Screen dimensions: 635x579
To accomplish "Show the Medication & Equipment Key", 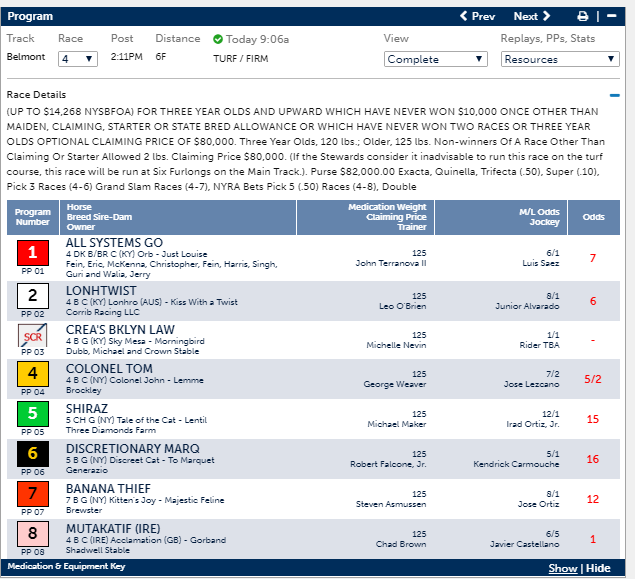I will coord(562,568).
